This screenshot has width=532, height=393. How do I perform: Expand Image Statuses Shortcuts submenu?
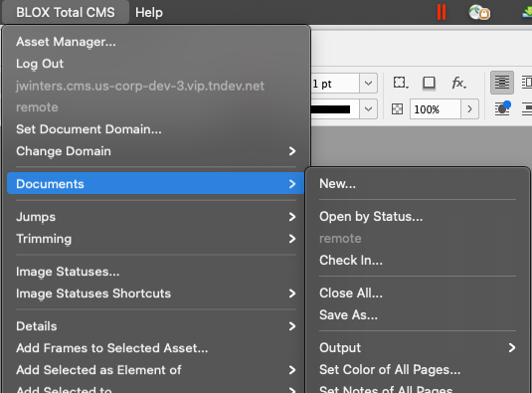point(155,294)
